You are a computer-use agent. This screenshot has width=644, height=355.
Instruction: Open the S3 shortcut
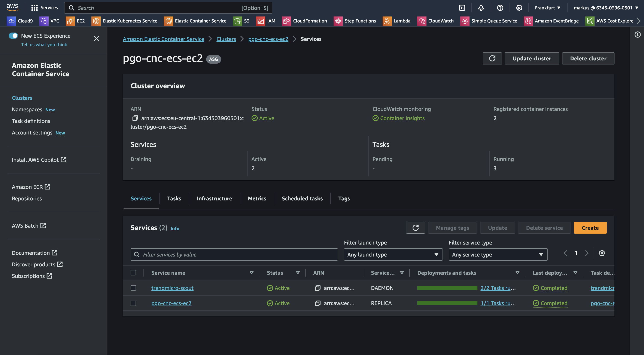241,21
